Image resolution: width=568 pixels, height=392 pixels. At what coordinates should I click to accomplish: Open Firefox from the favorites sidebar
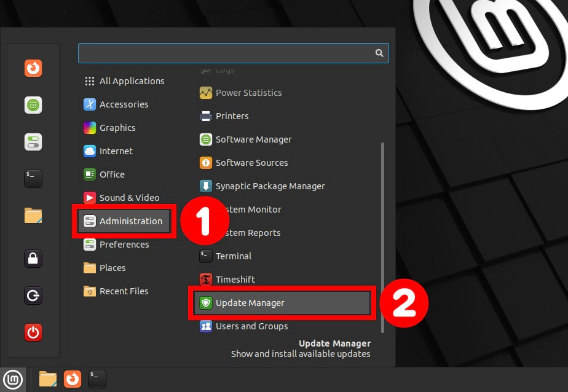(x=33, y=68)
